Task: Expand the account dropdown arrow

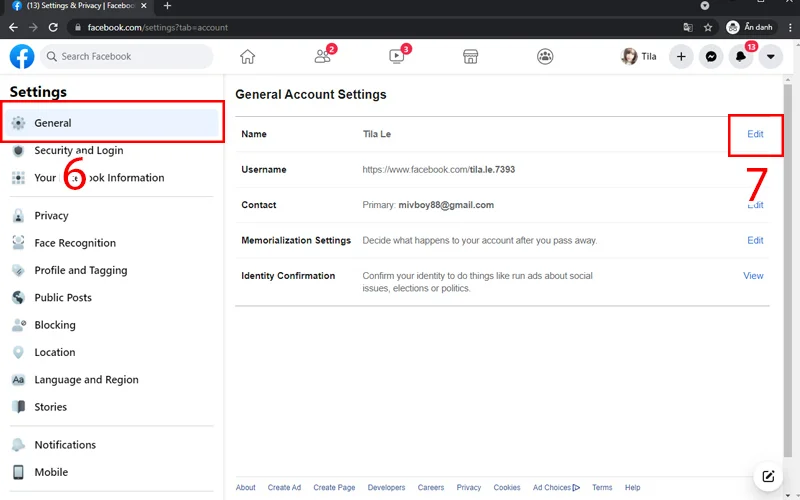Action: 770,57
